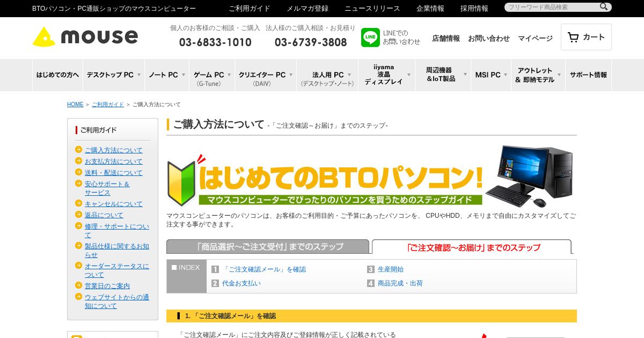The height and width of the screenshot is (338, 644).
Task: Click the search magnifier icon
Action: (604, 7)
